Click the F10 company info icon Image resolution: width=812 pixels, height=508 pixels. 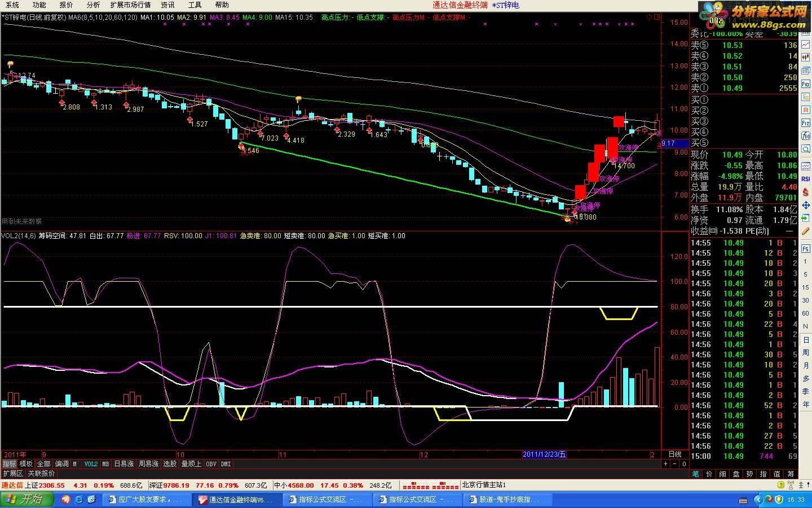coord(806,84)
